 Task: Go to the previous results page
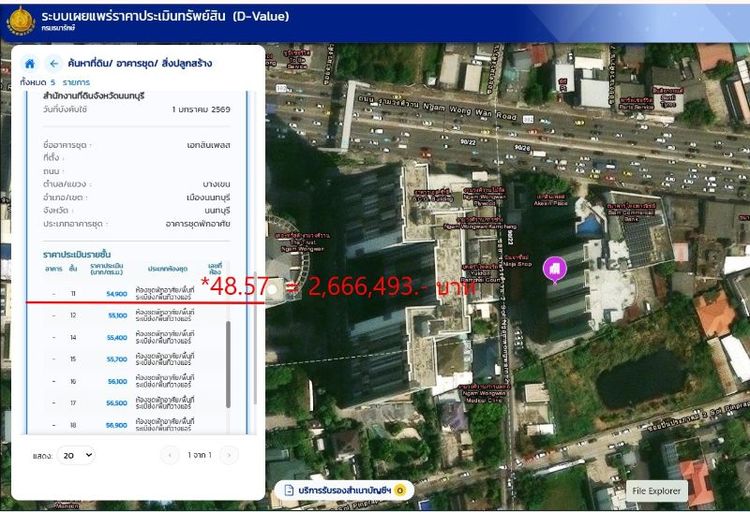[169, 455]
